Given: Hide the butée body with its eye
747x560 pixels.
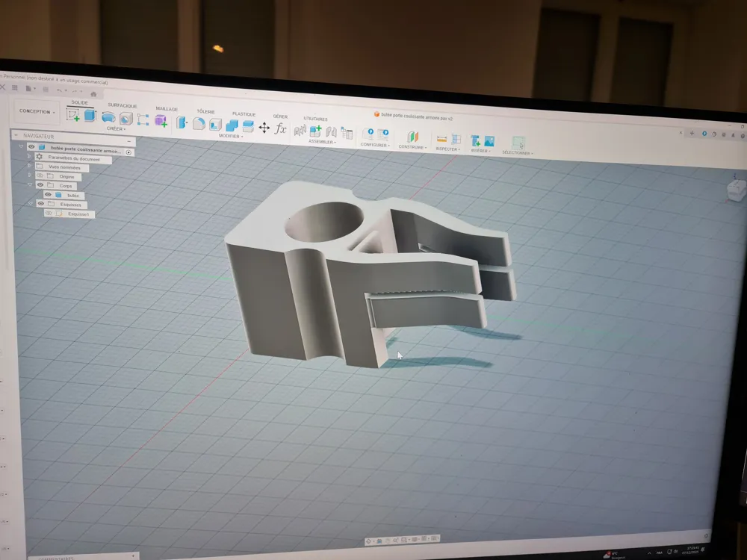Looking at the screenshot, I should pos(48,194).
